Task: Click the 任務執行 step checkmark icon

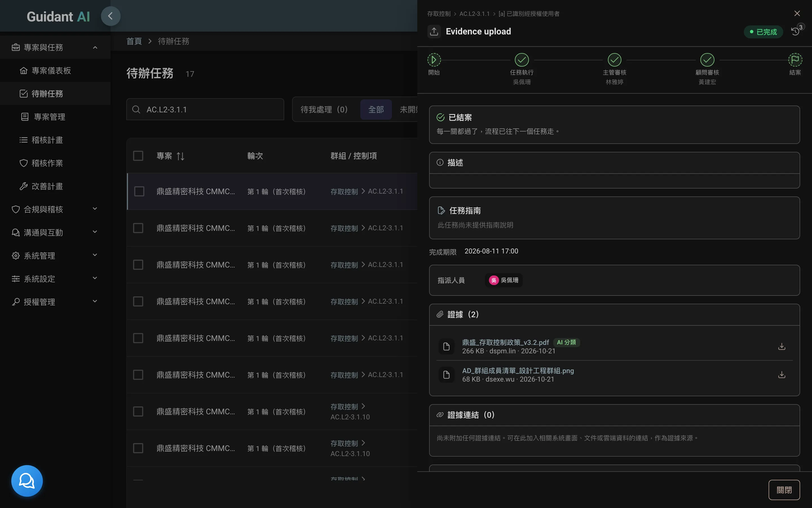Action: tap(522, 60)
